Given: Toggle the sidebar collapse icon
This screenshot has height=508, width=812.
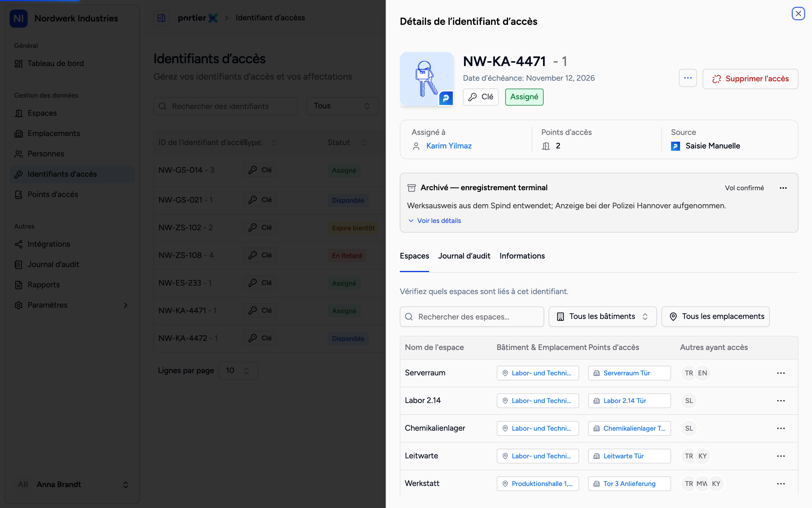Looking at the screenshot, I should pos(161,18).
